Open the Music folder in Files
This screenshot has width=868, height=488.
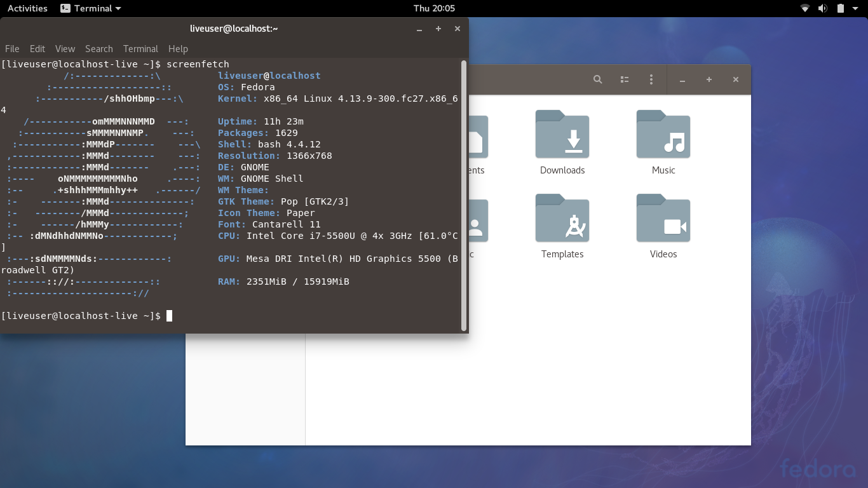click(663, 135)
